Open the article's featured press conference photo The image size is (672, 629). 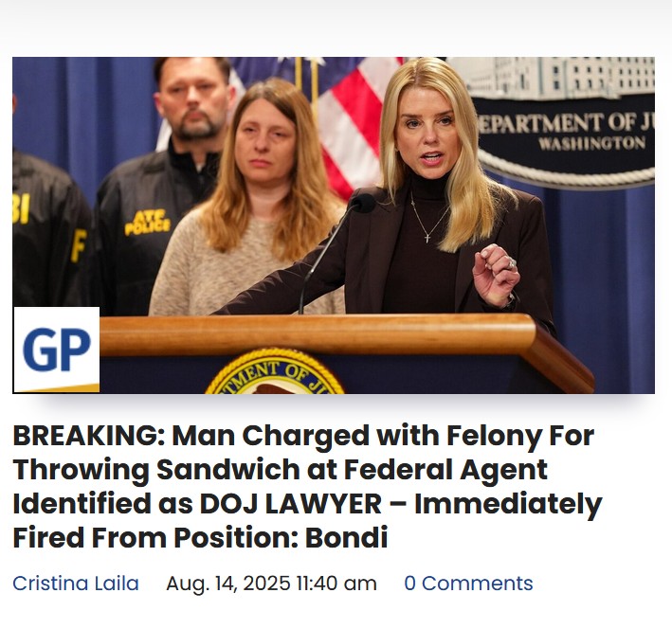[334, 225]
